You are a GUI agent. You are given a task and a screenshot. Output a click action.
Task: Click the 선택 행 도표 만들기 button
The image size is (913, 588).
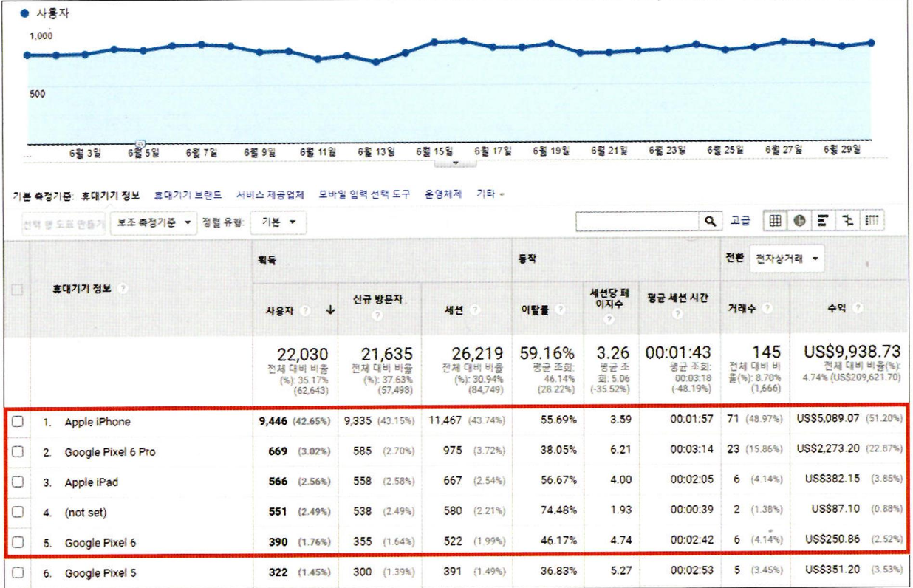64,222
